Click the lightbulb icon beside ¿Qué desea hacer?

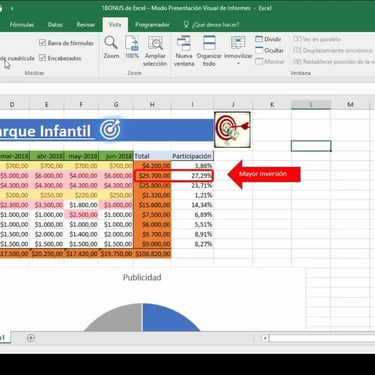click(186, 24)
